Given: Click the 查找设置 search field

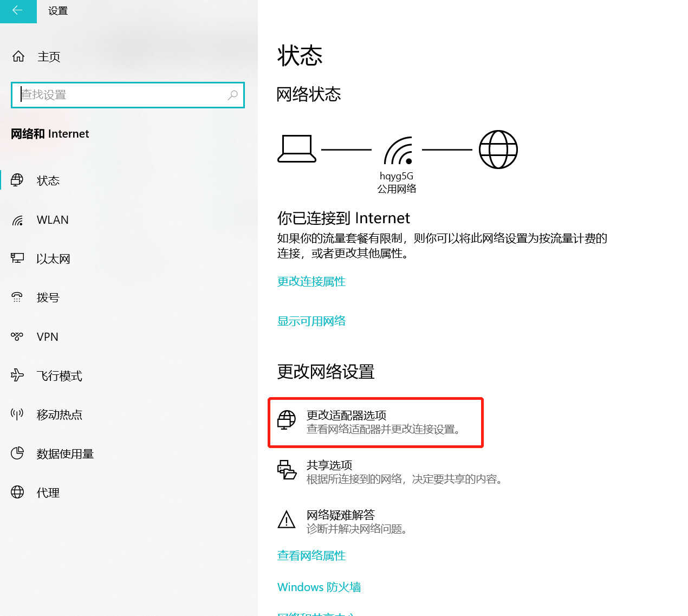Looking at the screenshot, I should [x=128, y=95].
